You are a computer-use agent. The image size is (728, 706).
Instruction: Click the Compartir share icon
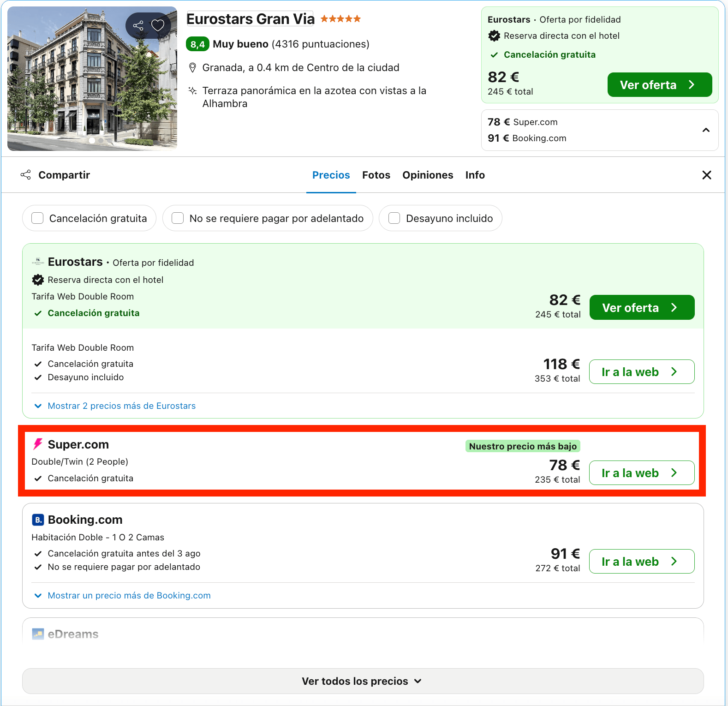click(x=26, y=175)
